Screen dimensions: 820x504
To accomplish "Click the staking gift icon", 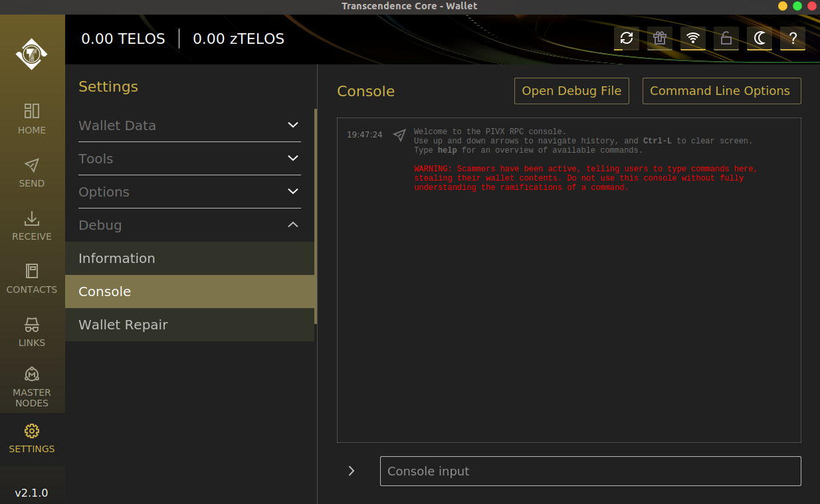I will pyautogui.click(x=660, y=39).
